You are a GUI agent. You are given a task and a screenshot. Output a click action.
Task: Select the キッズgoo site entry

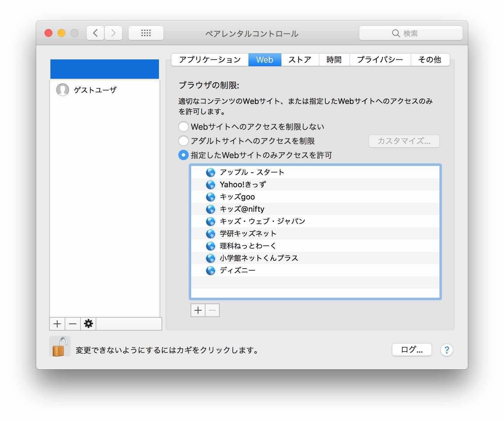click(315, 197)
